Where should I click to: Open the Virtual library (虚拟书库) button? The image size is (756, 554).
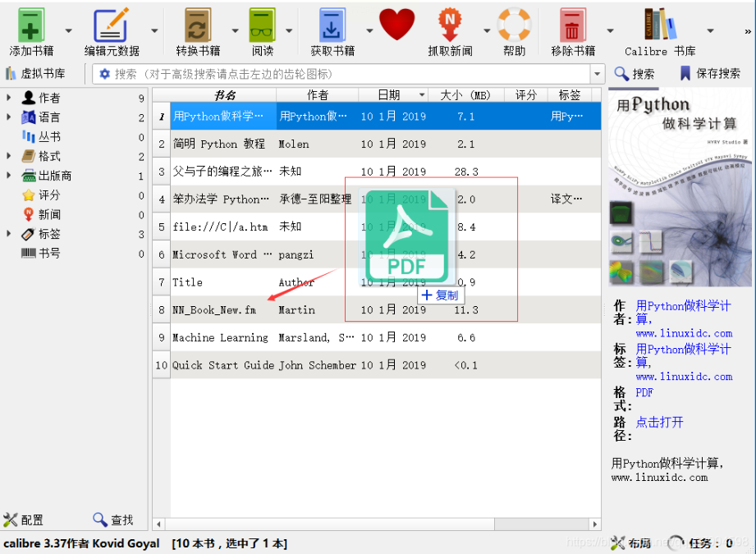coord(36,74)
